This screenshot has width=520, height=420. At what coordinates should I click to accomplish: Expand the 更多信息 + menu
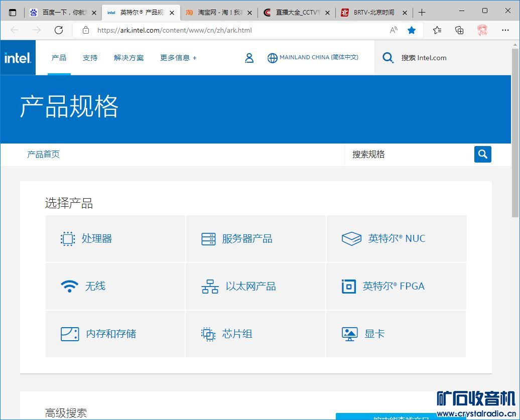(x=178, y=58)
